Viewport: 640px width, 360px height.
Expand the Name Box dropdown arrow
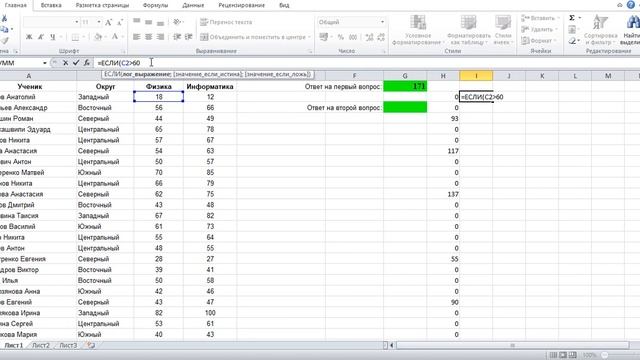click(x=44, y=63)
